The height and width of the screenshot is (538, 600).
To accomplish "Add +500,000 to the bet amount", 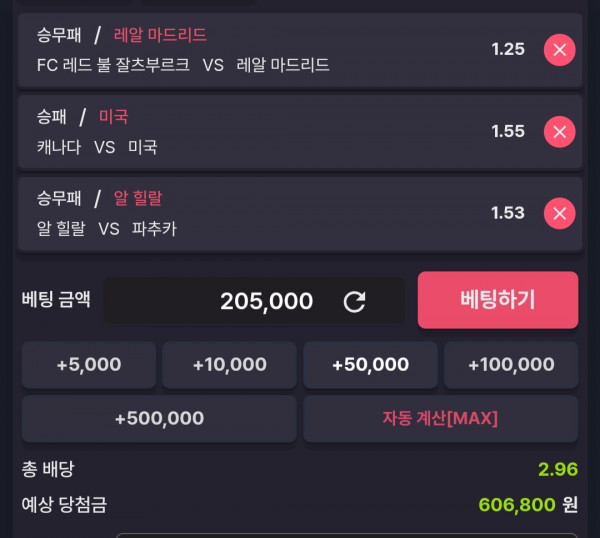I will [x=159, y=419].
